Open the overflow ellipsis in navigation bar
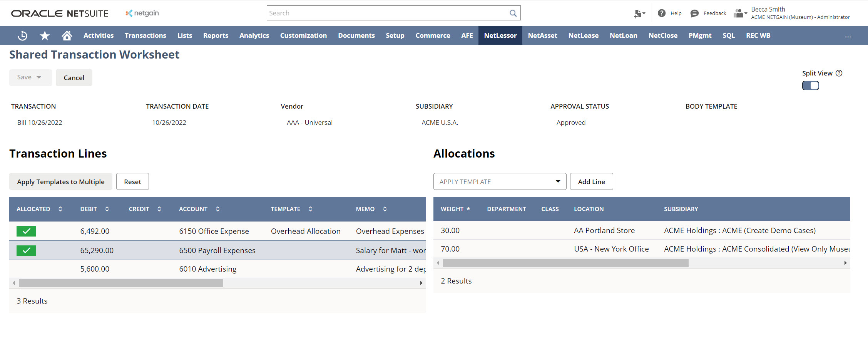 coord(848,36)
